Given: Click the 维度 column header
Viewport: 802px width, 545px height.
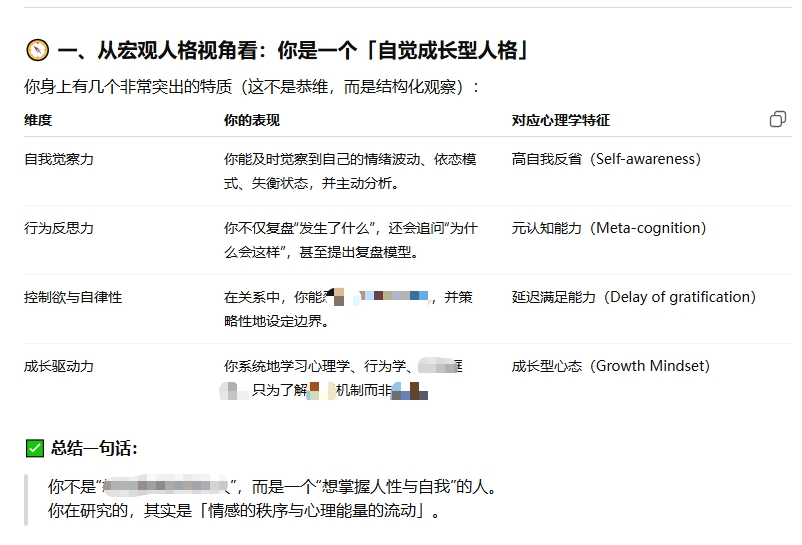Looking at the screenshot, I should 38,121.
